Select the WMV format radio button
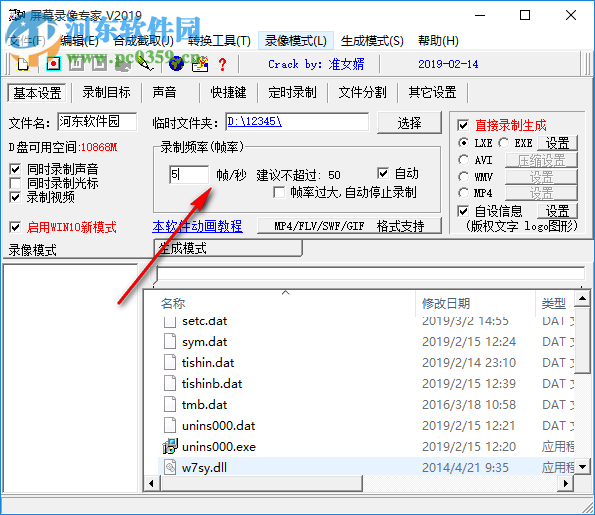 (x=463, y=176)
